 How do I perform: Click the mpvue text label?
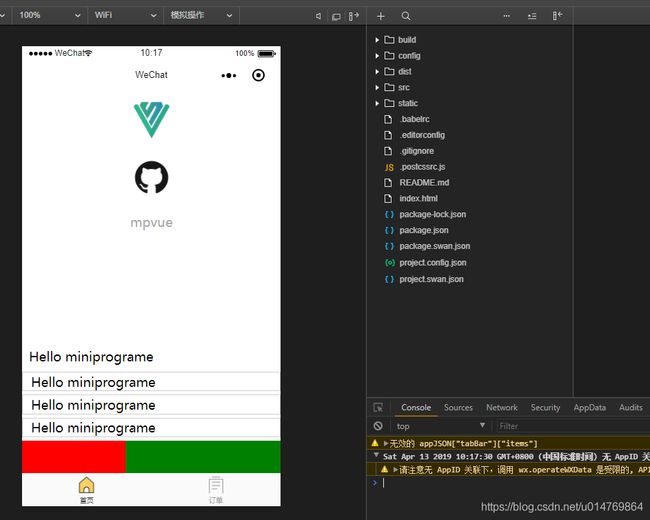tap(151, 223)
